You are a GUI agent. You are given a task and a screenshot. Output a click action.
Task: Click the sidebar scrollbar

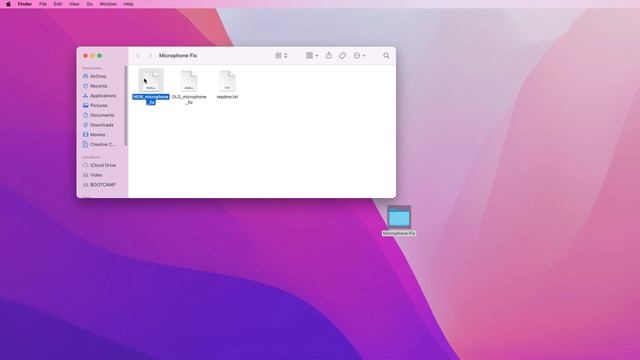point(126,106)
